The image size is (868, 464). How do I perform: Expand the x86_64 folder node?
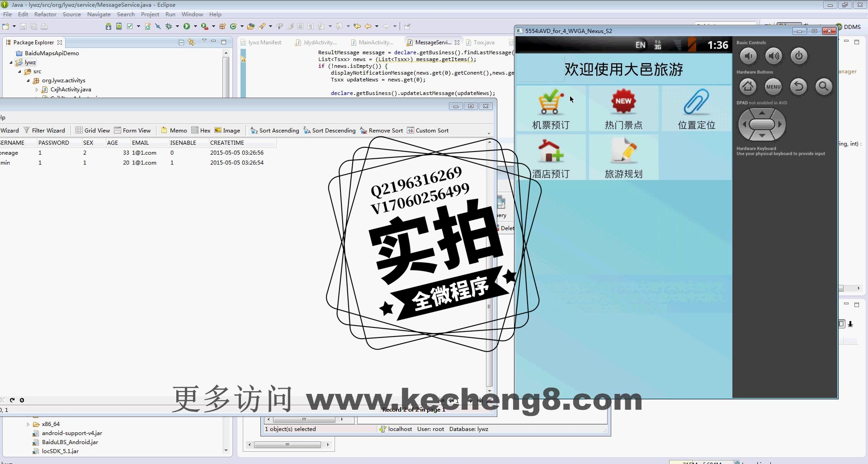[28, 424]
